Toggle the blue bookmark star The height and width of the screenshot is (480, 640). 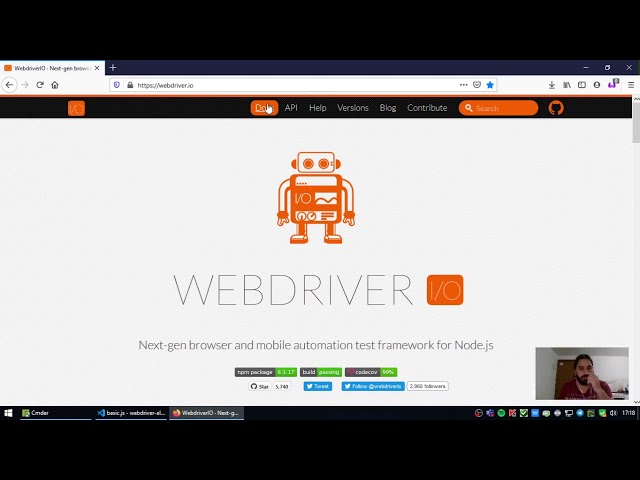(490, 85)
